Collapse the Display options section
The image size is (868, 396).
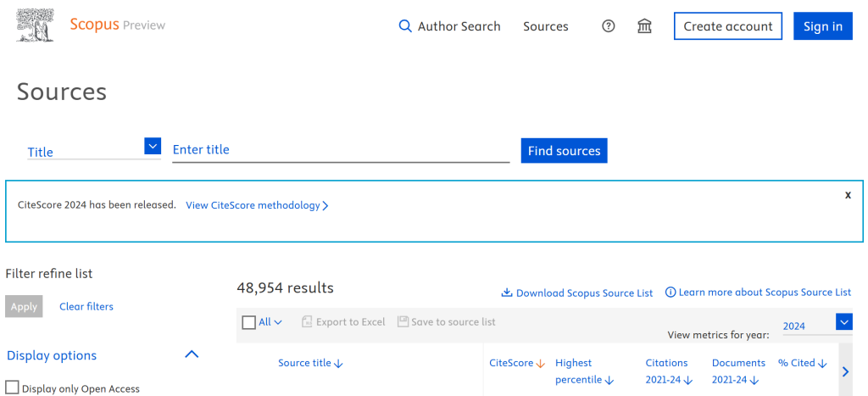click(x=192, y=354)
